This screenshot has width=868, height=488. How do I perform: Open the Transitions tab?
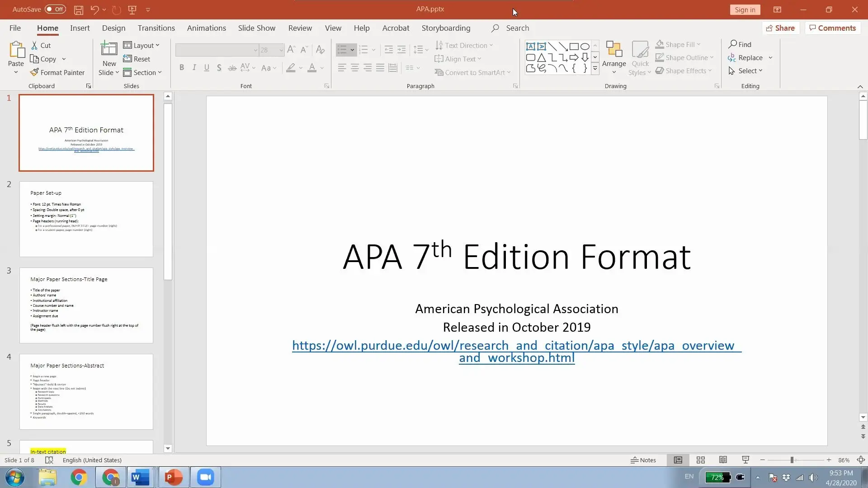coord(156,28)
